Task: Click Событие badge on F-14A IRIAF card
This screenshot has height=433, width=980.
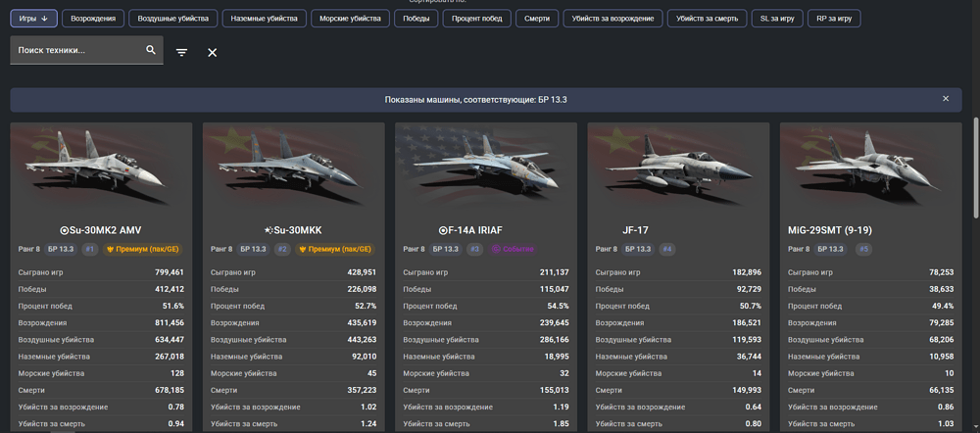Action: 514,249
